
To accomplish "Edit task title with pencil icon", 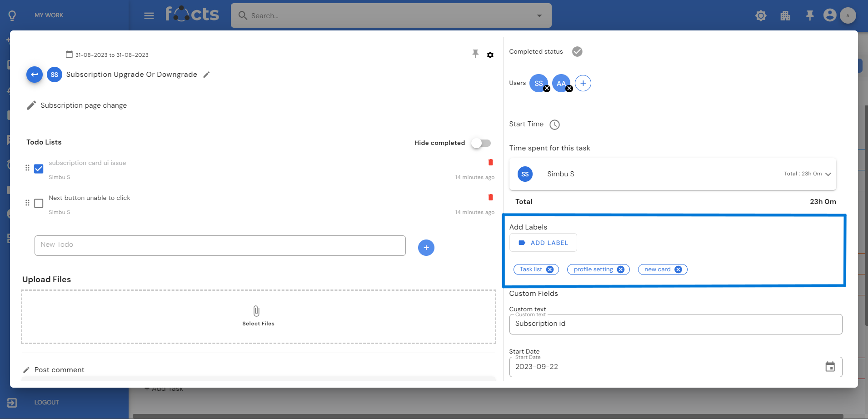I will [x=206, y=75].
